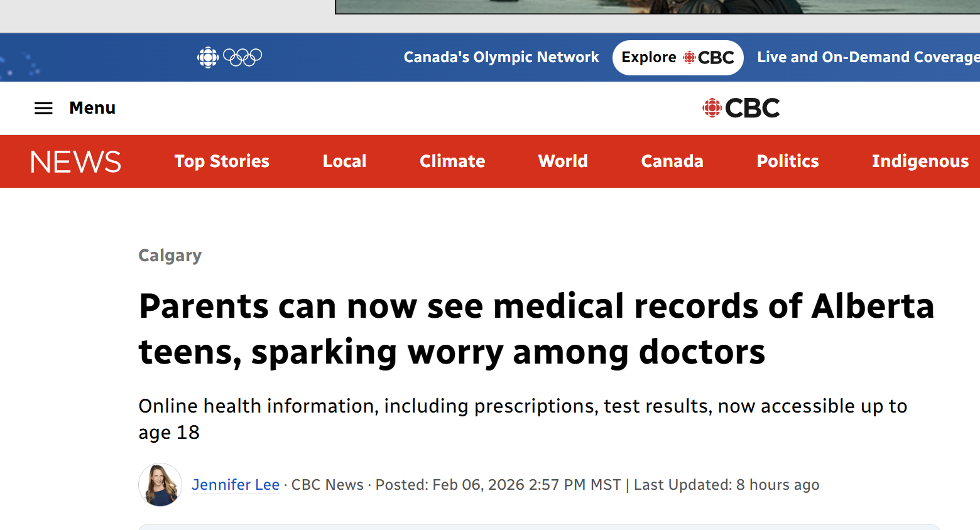Open the Canada news section
Screen dimensions: 980x530
pos(672,161)
